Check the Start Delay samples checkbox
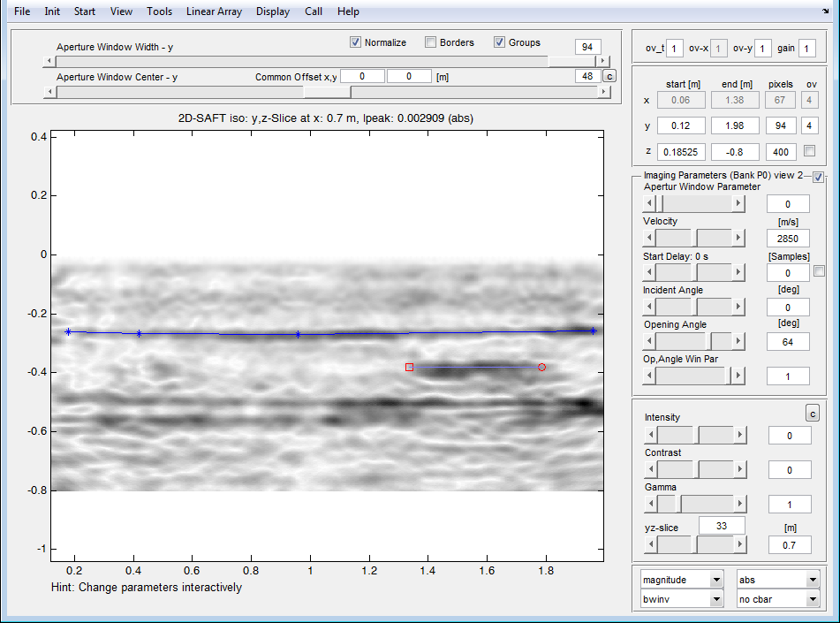 pos(819,270)
